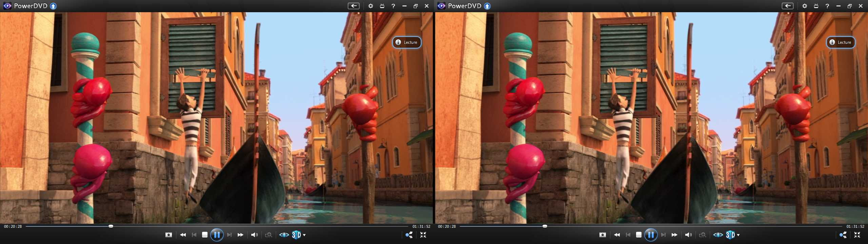The image size is (868, 244).
Task: Expand the 3D options arrow in right window
Action: tap(738, 235)
